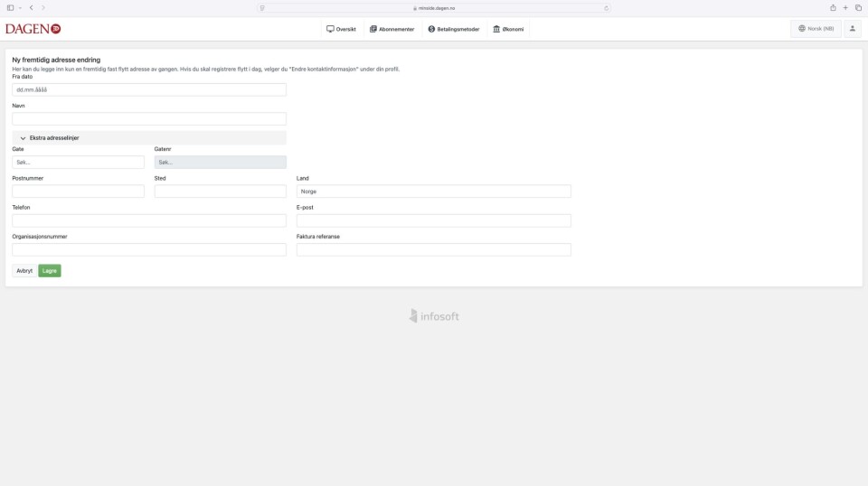Focus the Postnummer input field
This screenshot has height=486, width=868.
(78, 192)
